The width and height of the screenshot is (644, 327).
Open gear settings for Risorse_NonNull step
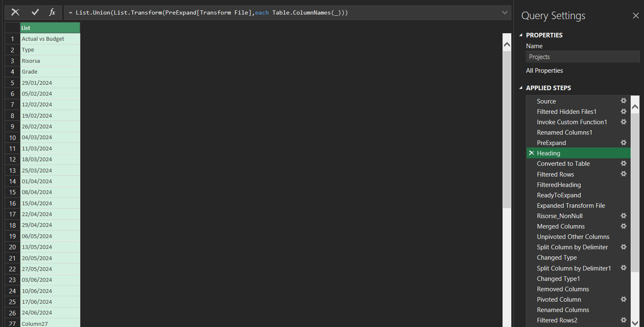coord(624,216)
